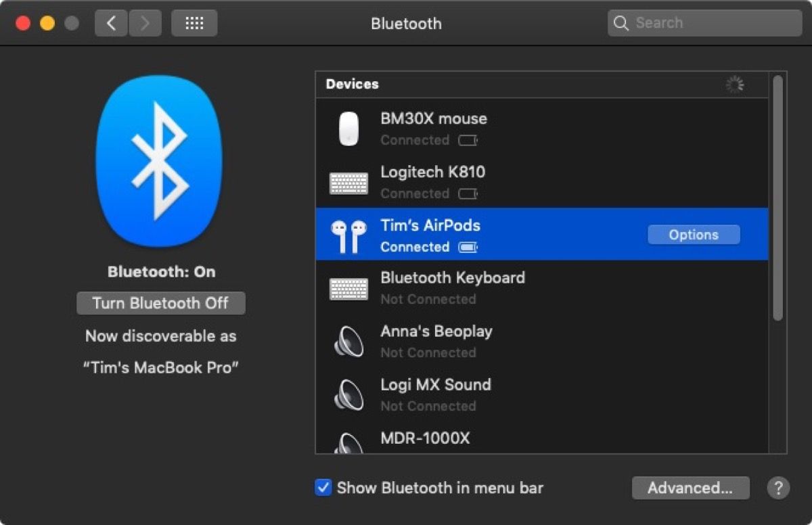
Task: Click the large Bluetooth logo icon
Action: [160, 161]
